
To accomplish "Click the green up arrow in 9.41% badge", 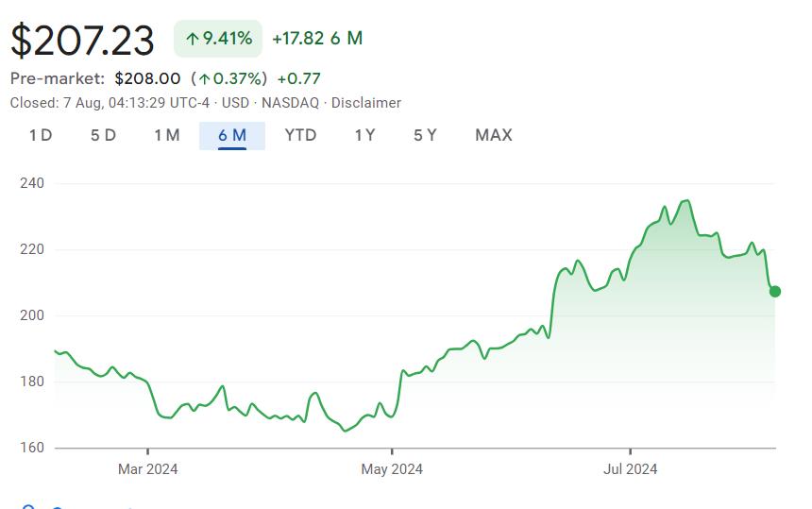I will pos(193,39).
